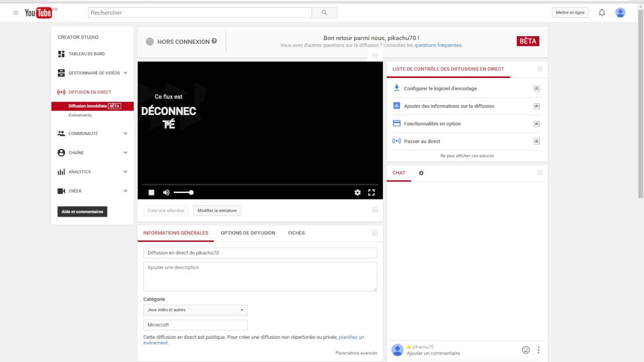
Task: Click the Minecraft game title field
Action: point(195,325)
